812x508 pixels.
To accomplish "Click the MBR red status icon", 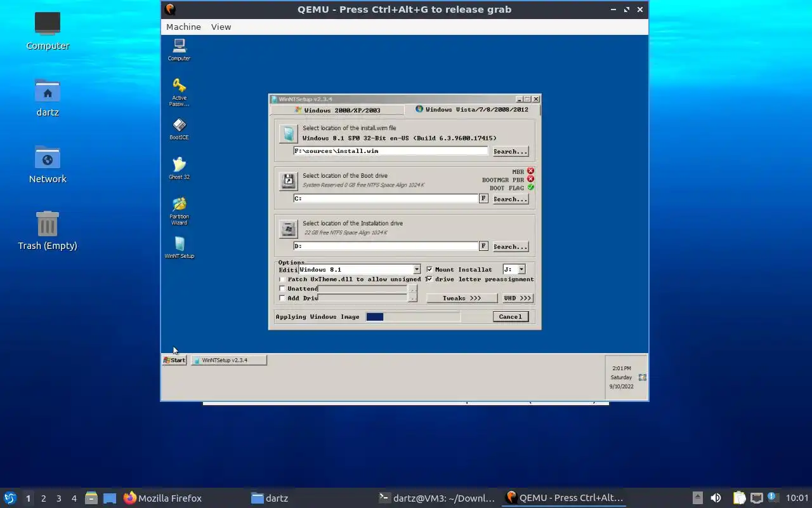I will point(530,171).
